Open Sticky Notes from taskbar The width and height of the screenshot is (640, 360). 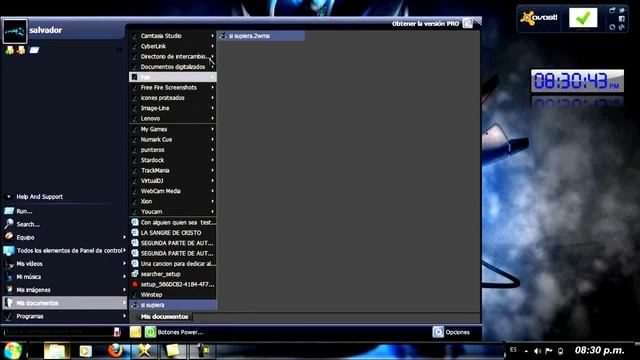(173, 351)
